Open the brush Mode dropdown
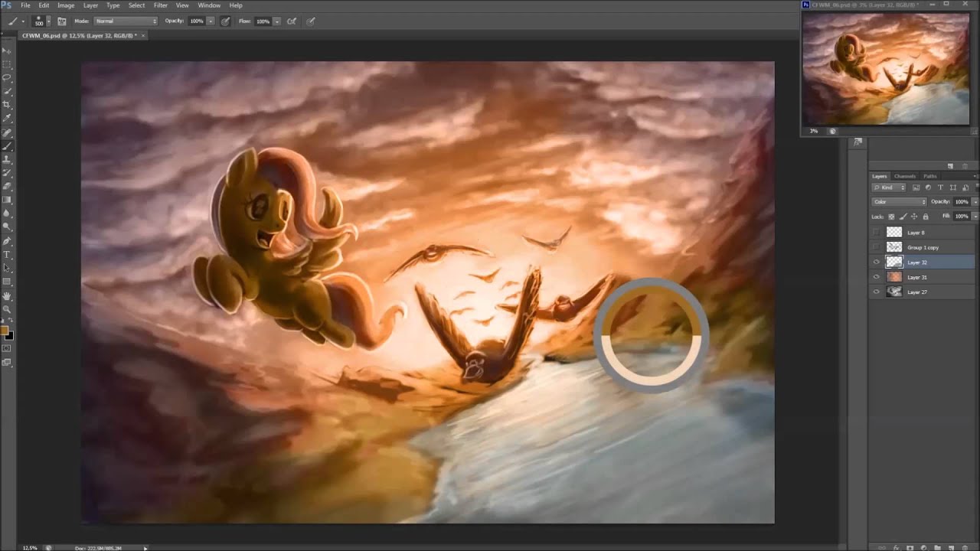980x551 pixels. point(125,21)
